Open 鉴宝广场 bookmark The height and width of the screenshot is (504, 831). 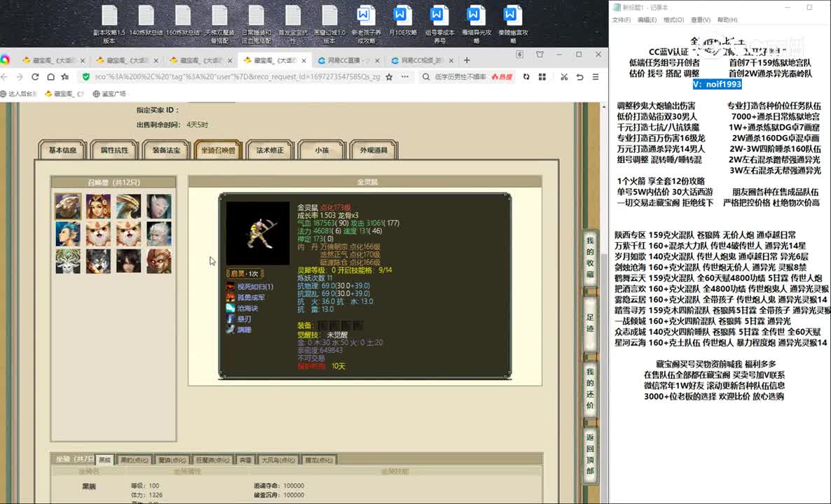109,94
